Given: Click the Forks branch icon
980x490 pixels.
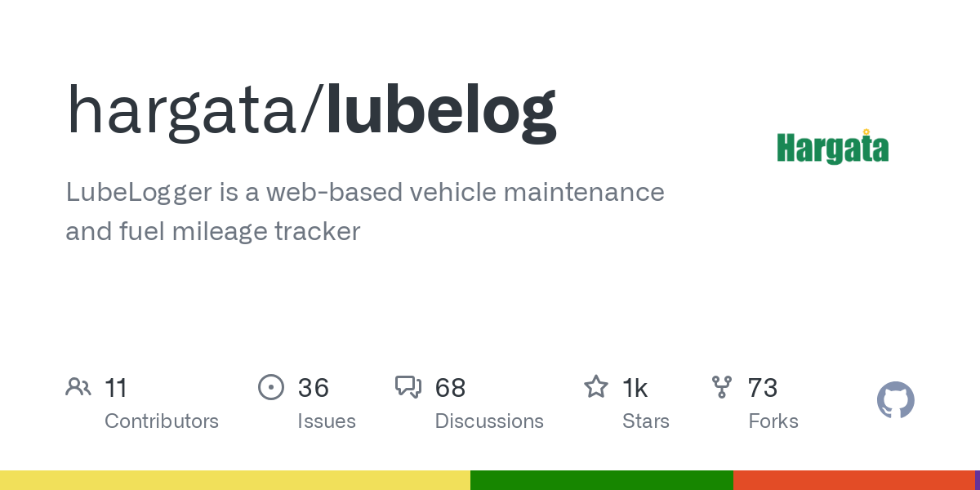Looking at the screenshot, I should (722, 387).
